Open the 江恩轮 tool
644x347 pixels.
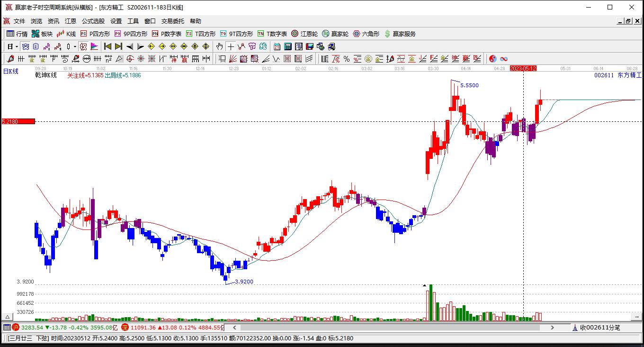[x=304, y=34]
